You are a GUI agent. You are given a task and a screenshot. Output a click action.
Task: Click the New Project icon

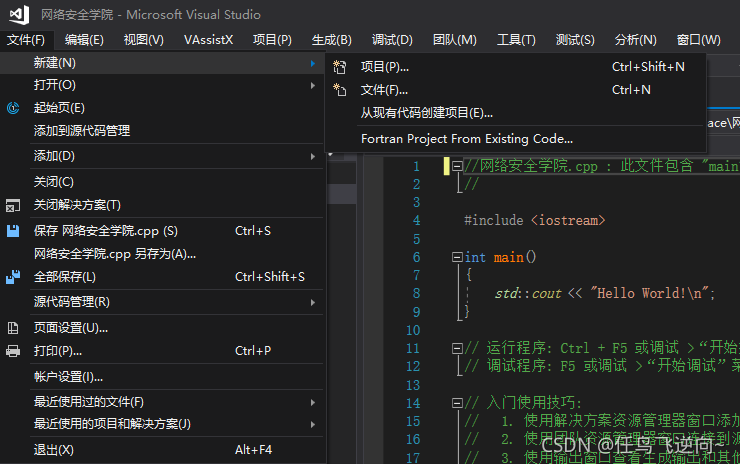(339, 67)
